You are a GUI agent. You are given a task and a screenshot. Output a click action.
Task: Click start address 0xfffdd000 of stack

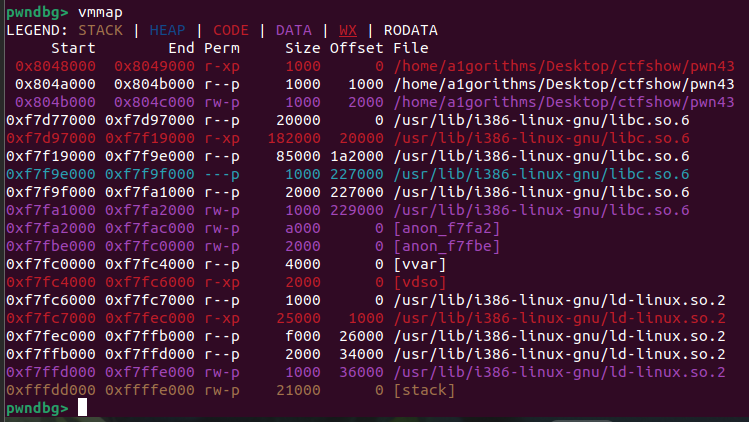click(50, 389)
